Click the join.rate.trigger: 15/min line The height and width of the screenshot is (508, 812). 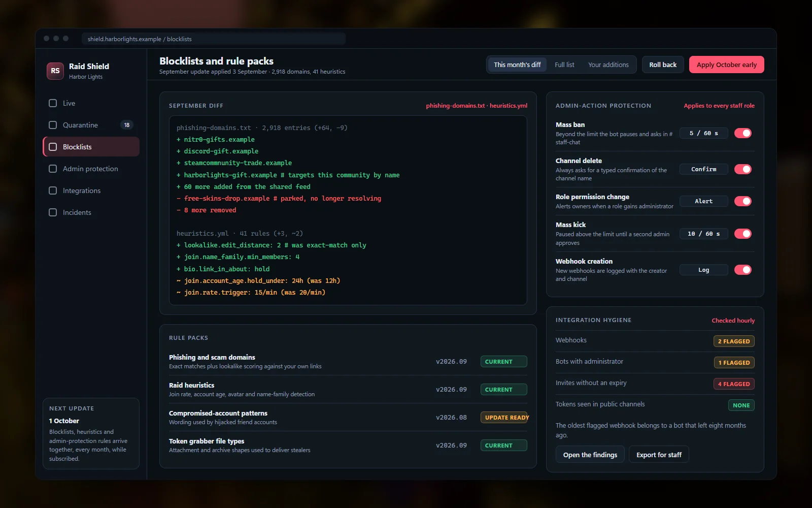[251, 293]
